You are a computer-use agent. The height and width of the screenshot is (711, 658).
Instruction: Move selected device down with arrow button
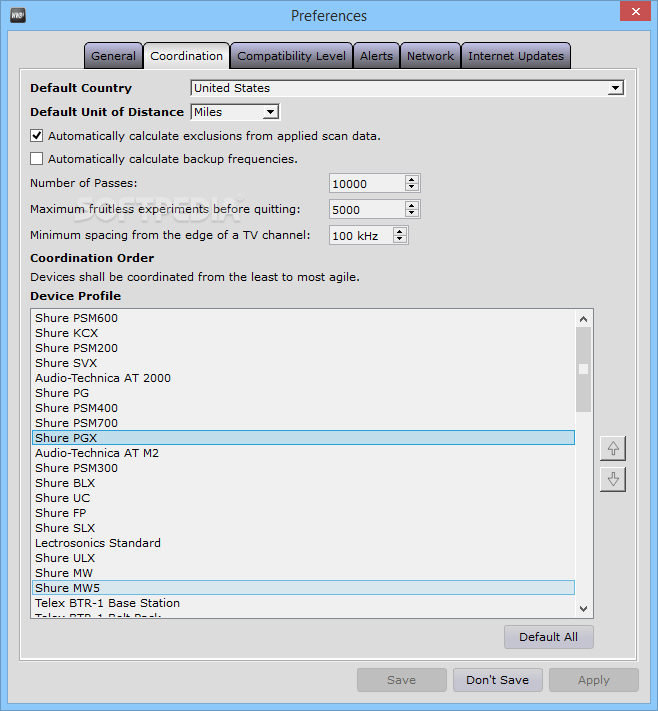[x=613, y=479]
